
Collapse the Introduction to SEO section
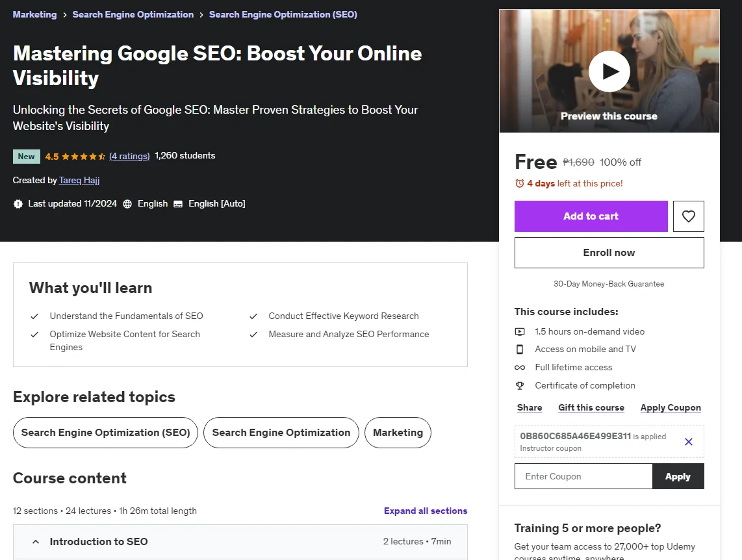240,542
